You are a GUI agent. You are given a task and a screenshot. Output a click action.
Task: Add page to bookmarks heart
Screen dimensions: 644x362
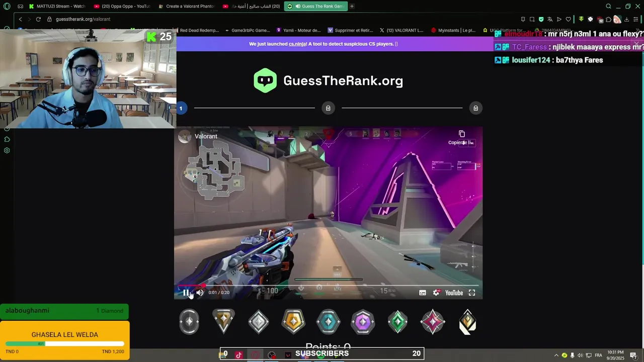pos(569,19)
